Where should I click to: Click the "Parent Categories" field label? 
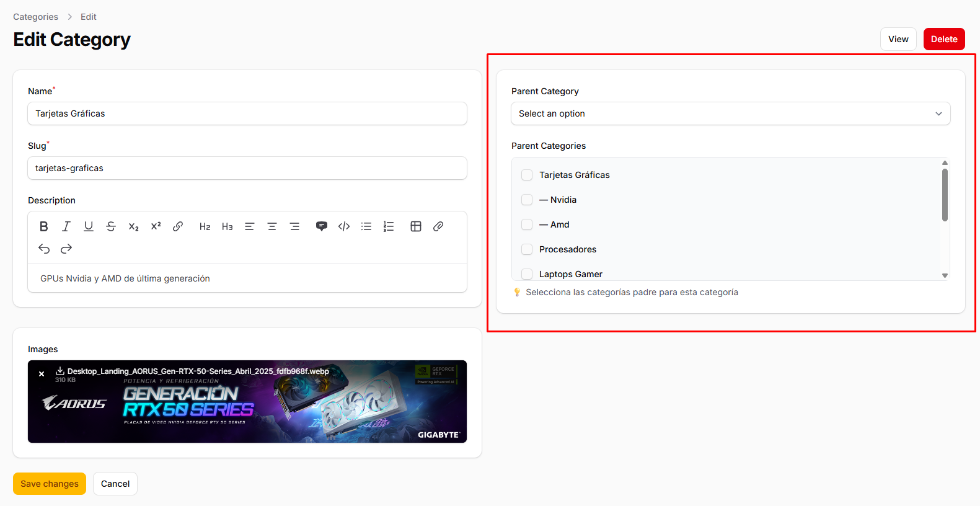549,146
